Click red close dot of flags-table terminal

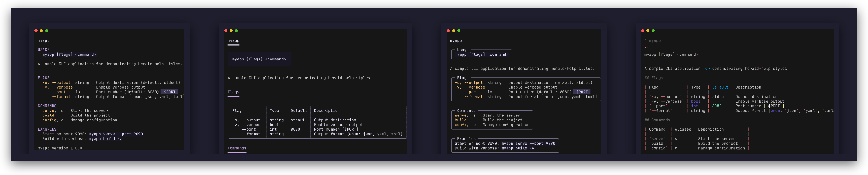click(x=226, y=31)
